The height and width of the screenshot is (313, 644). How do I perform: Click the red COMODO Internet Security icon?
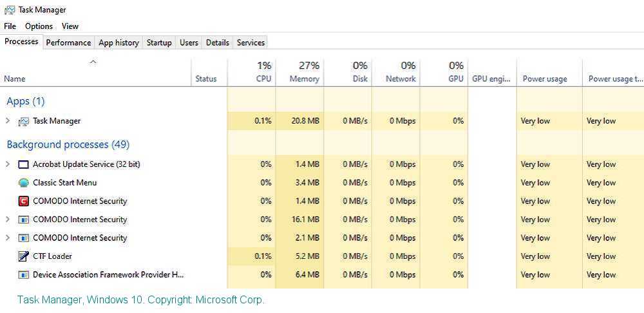click(23, 202)
